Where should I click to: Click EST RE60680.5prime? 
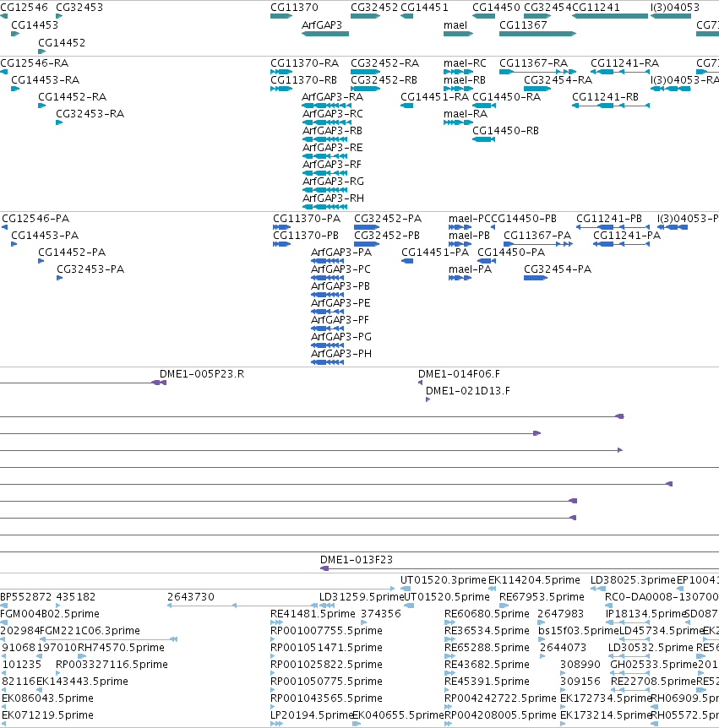488,614
